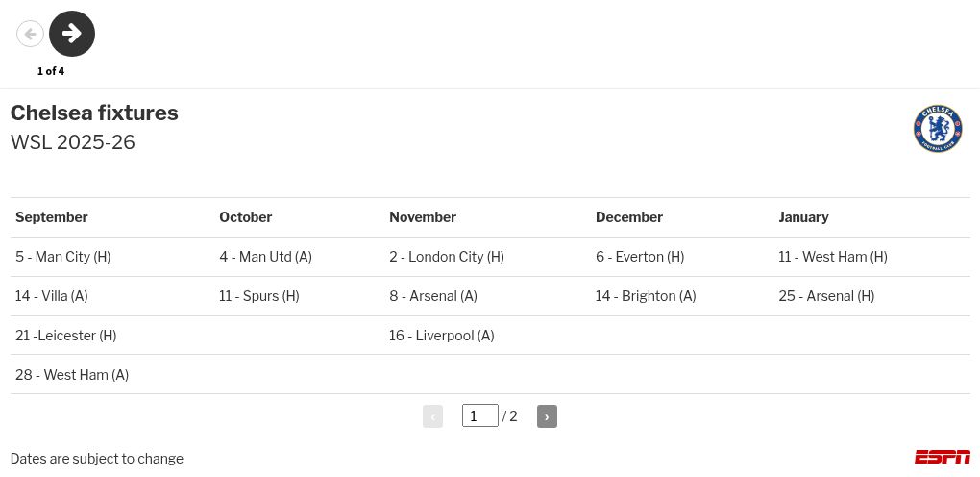Select the November column header

click(x=423, y=217)
